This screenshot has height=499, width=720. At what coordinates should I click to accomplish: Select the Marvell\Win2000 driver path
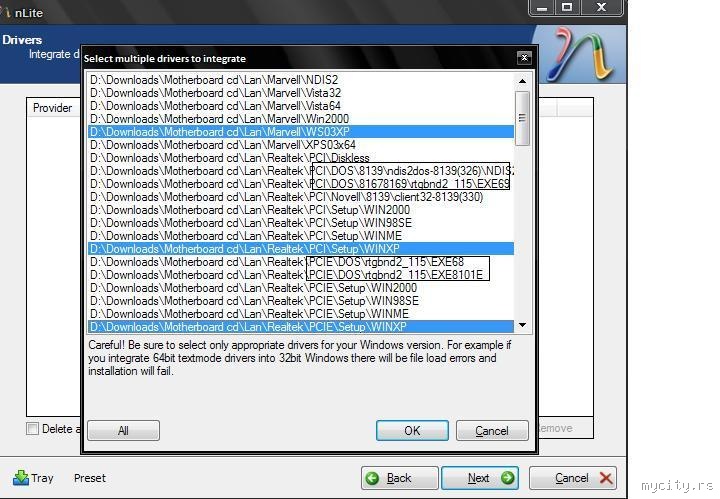(301, 118)
